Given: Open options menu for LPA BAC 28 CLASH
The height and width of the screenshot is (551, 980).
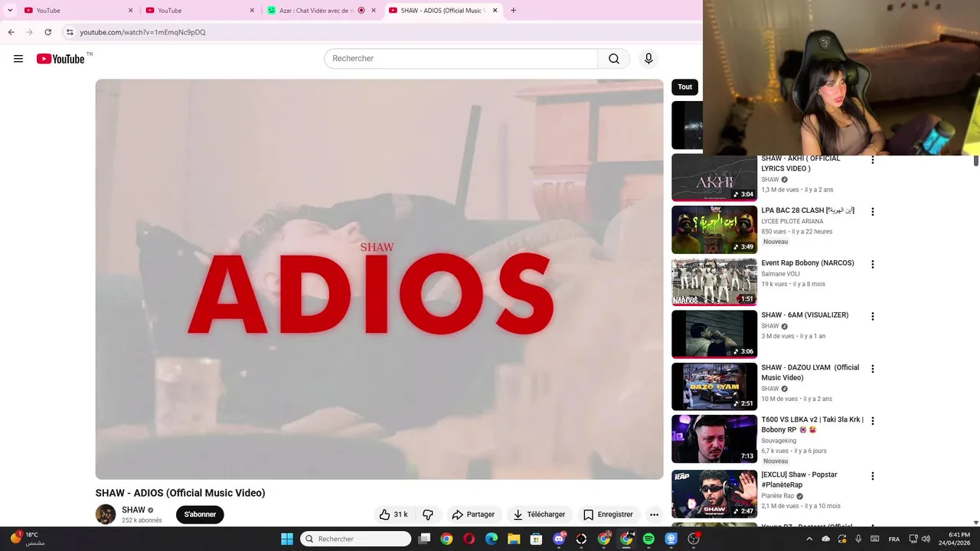Looking at the screenshot, I should pyautogui.click(x=872, y=212).
